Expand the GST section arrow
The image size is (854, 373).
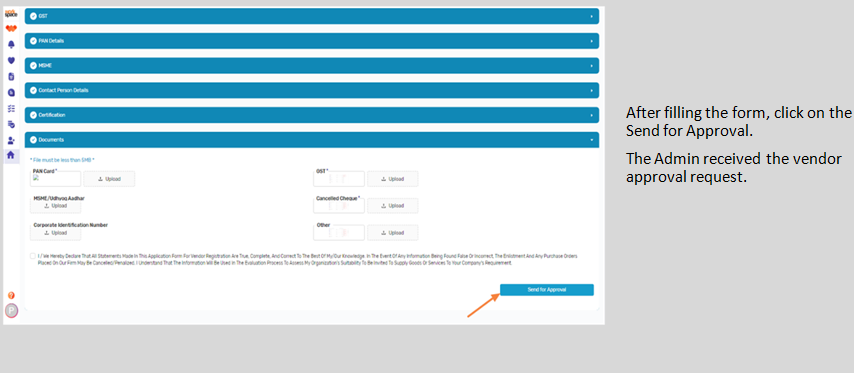591,16
